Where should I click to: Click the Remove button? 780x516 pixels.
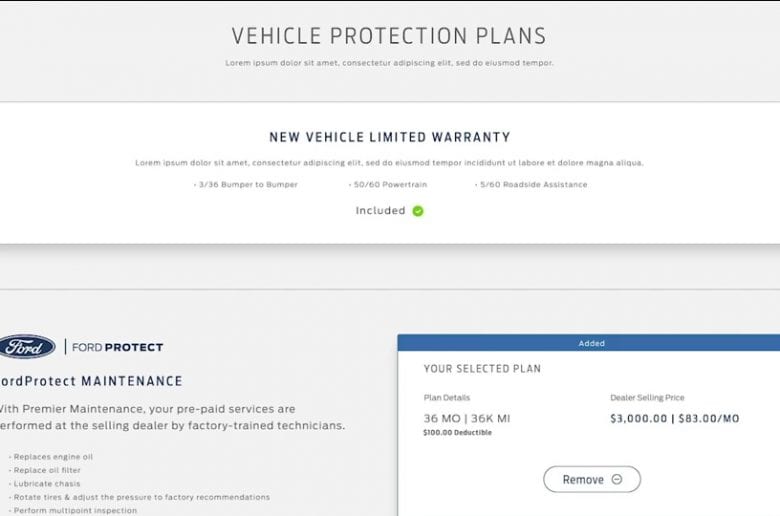tap(592, 479)
